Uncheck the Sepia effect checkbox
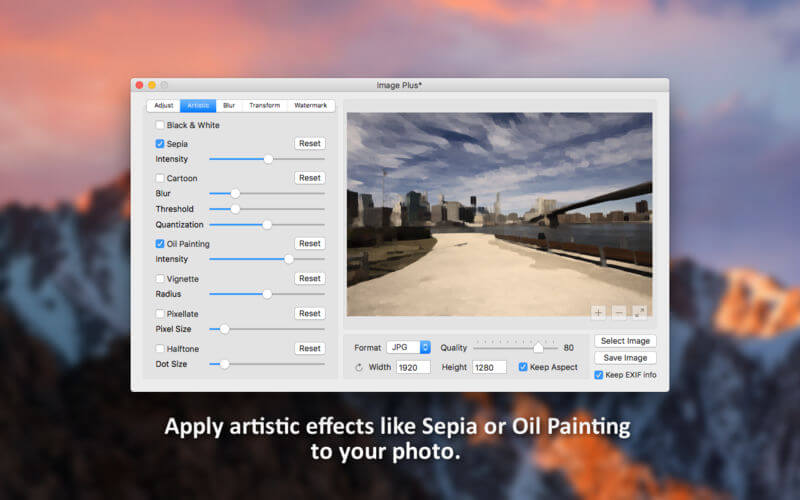This screenshot has width=800, height=500. 160,144
